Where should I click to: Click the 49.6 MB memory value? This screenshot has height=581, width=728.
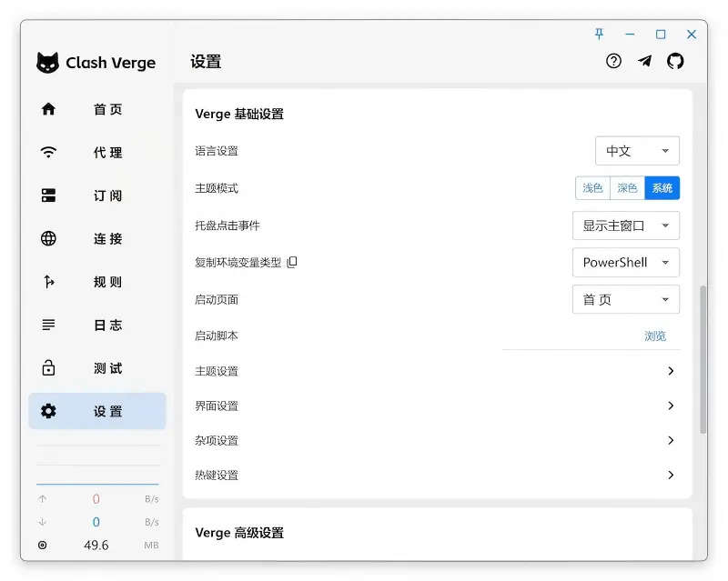click(96, 545)
